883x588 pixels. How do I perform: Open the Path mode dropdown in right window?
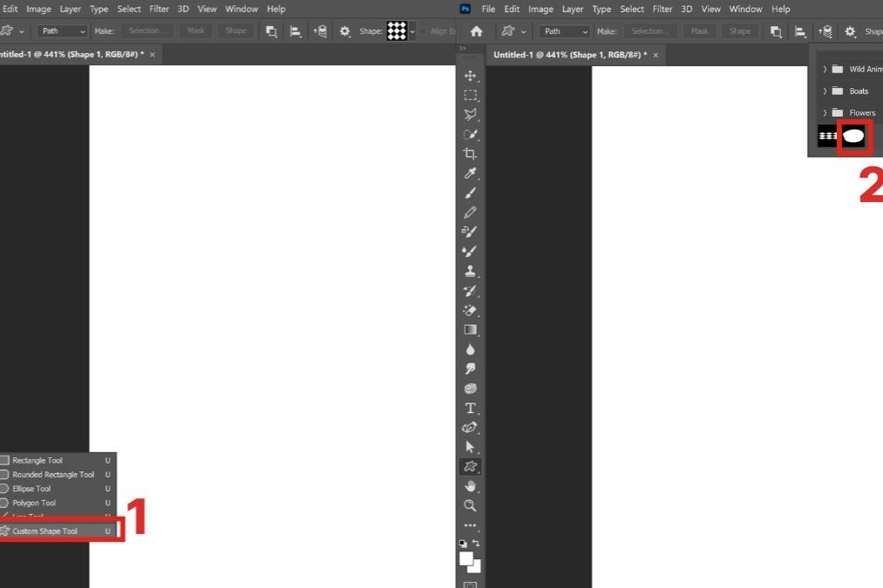(564, 31)
